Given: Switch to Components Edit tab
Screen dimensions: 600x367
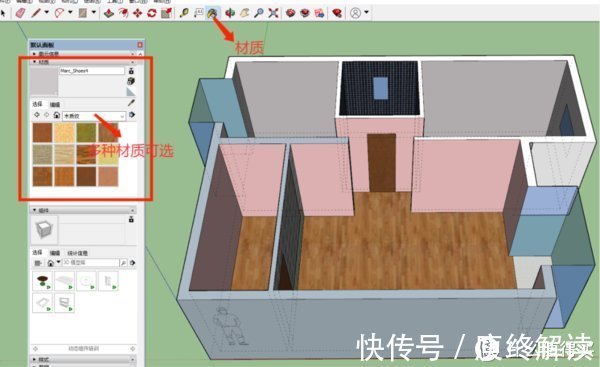Looking at the screenshot, I should click(x=55, y=253).
